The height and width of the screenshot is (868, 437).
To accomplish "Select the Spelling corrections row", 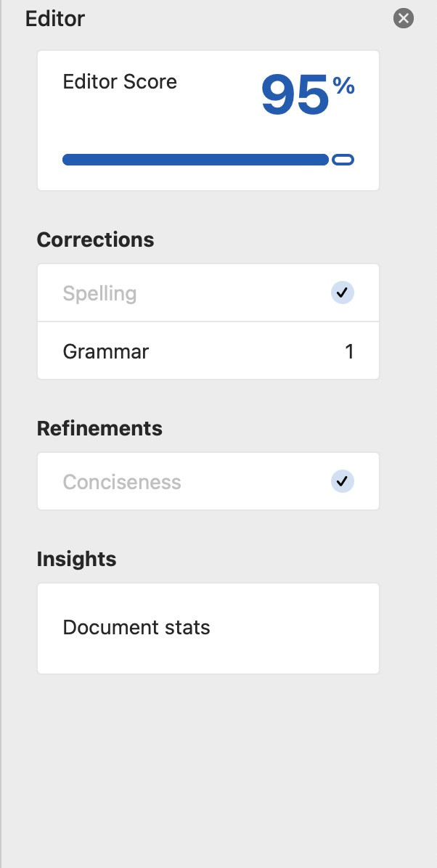I will click(208, 292).
